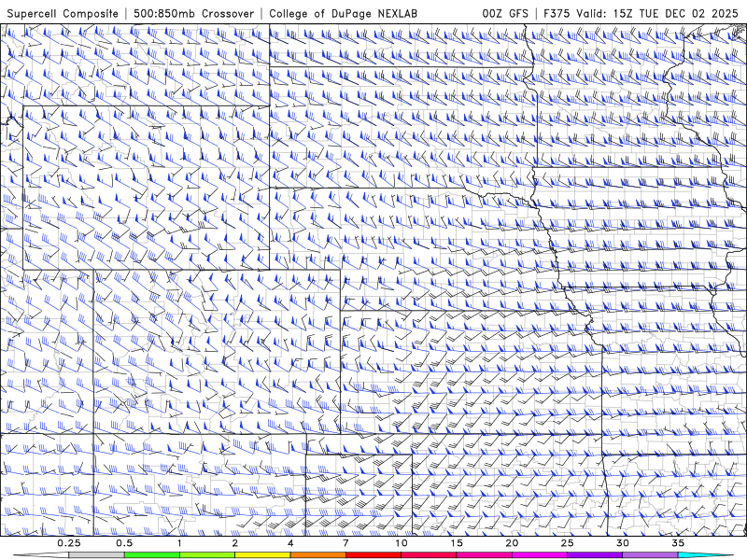
Task: Select the crimson segment between 10 and 15
Action: [429, 555]
